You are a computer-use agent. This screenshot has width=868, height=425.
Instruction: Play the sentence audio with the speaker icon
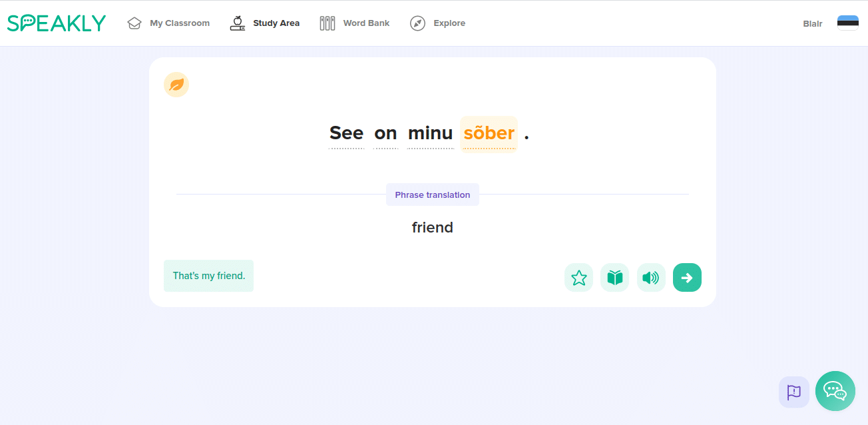click(x=650, y=278)
